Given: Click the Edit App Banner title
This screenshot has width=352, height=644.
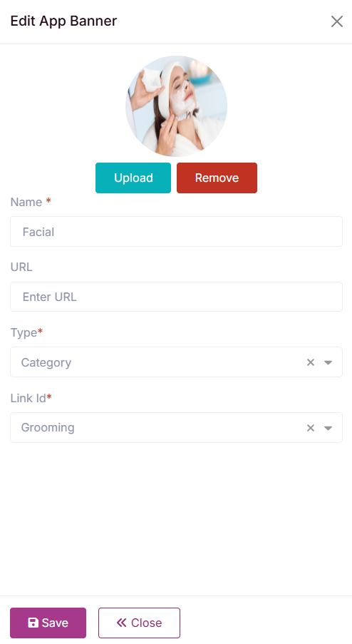Looking at the screenshot, I should pos(63,21).
